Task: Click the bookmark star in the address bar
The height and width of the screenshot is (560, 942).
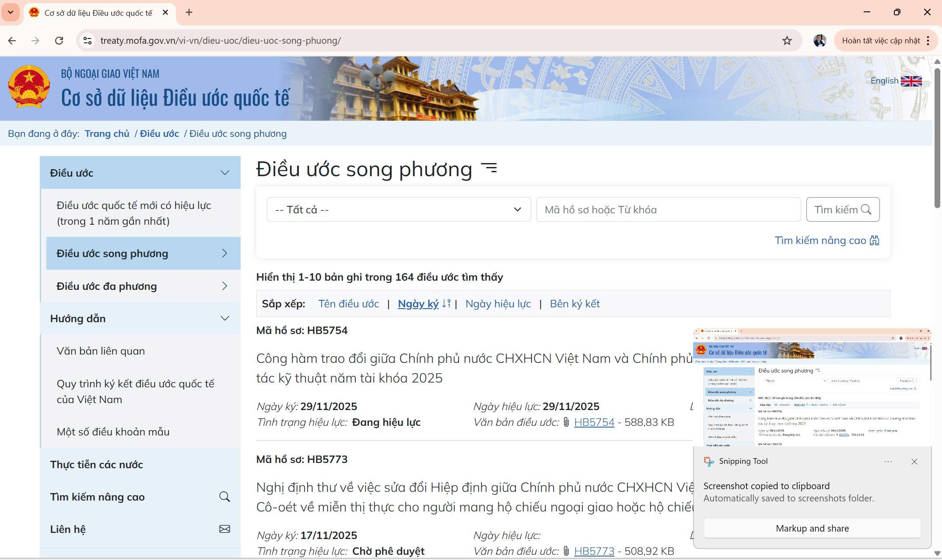Action: click(786, 40)
